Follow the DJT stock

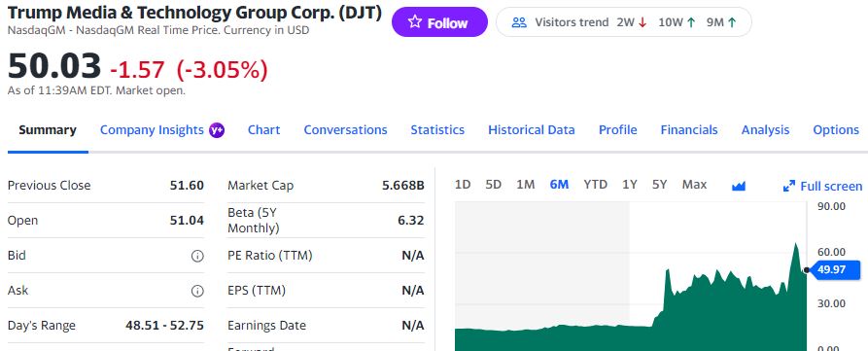(x=439, y=22)
